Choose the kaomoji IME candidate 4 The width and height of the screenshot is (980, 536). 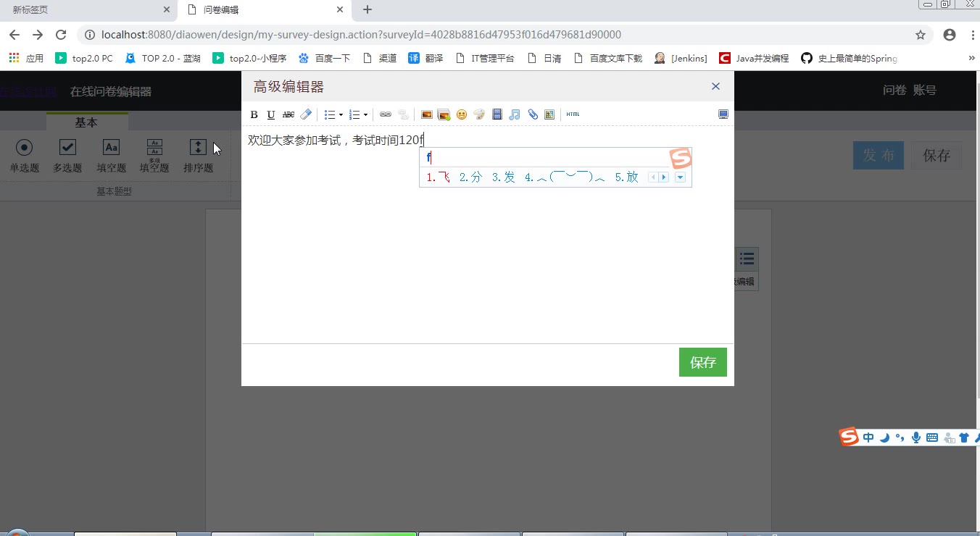click(565, 177)
